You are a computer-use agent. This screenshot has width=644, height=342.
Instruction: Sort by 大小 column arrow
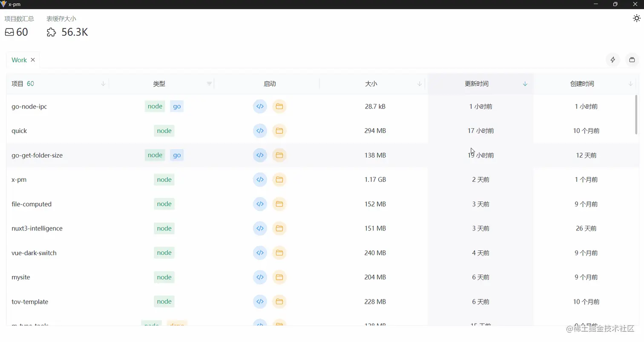420,84
